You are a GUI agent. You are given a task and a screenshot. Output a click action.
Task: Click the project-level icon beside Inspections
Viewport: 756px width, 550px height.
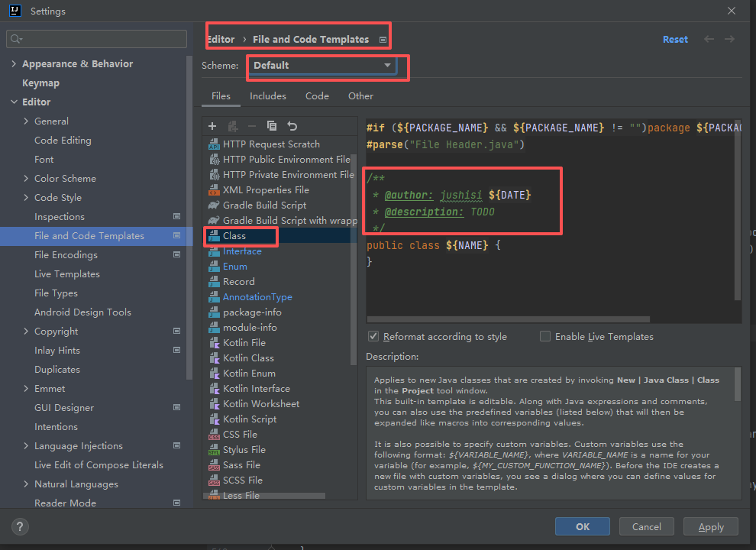click(177, 217)
